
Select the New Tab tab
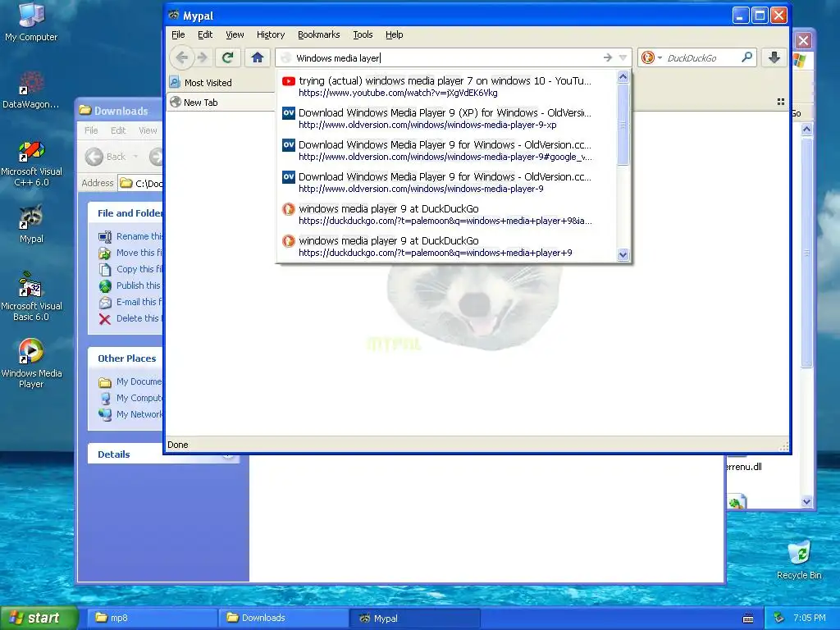pyautogui.click(x=221, y=103)
